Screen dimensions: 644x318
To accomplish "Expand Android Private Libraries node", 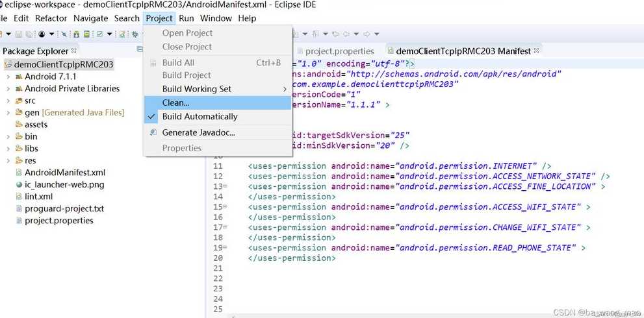I will click(x=8, y=89).
